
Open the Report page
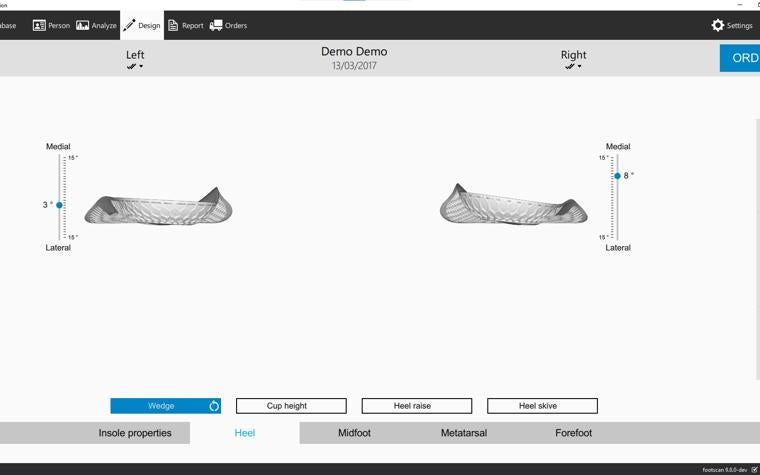point(186,25)
